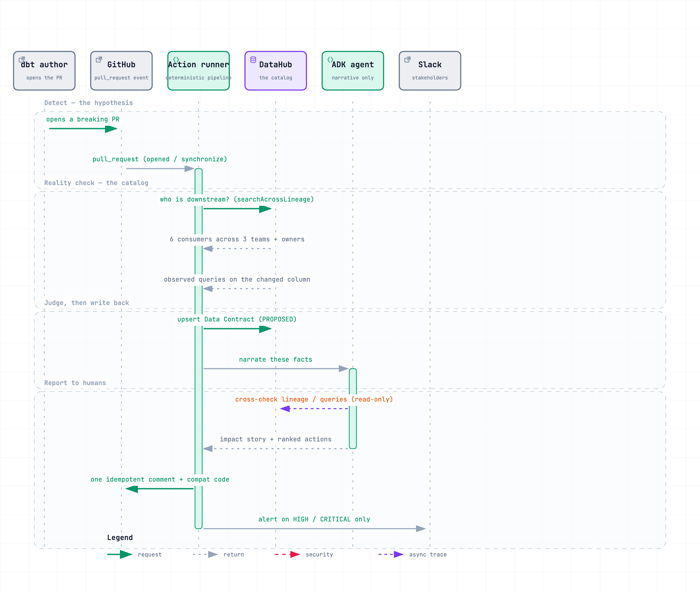Click the 'request' legend label
The image size is (700, 593).
point(150,555)
